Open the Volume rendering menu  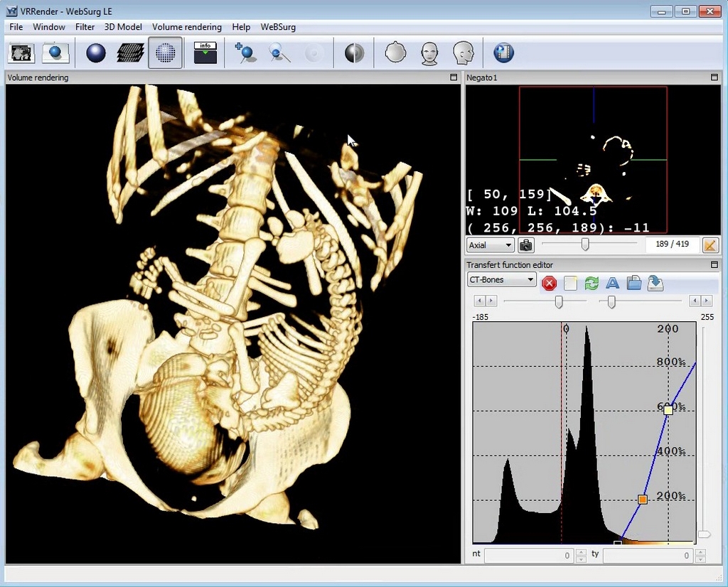(x=186, y=27)
